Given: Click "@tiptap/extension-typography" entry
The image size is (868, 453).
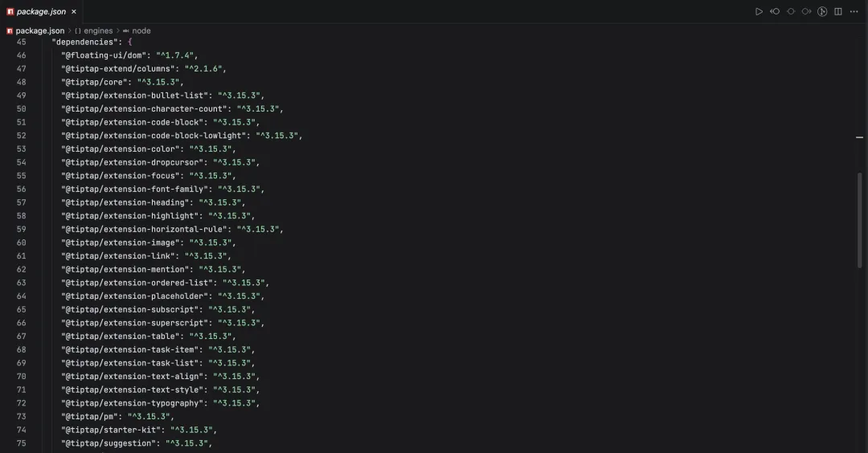Looking at the screenshot, I should [134, 402].
